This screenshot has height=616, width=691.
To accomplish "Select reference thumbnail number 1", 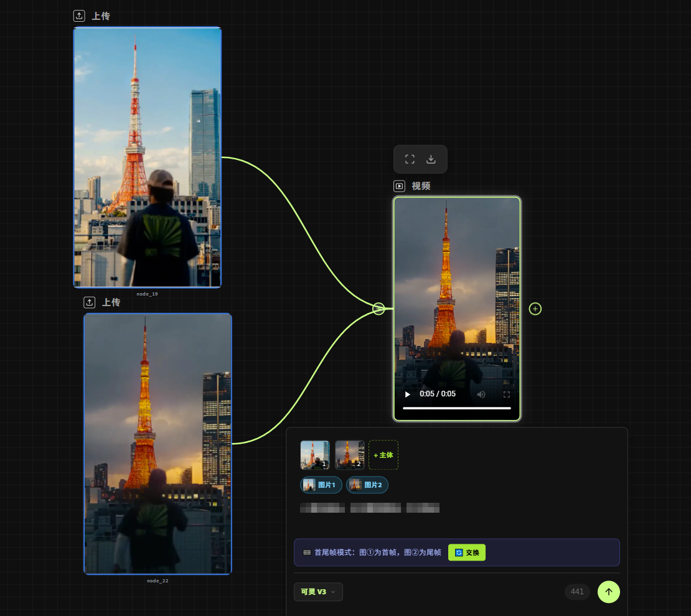I will click(x=315, y=455).
